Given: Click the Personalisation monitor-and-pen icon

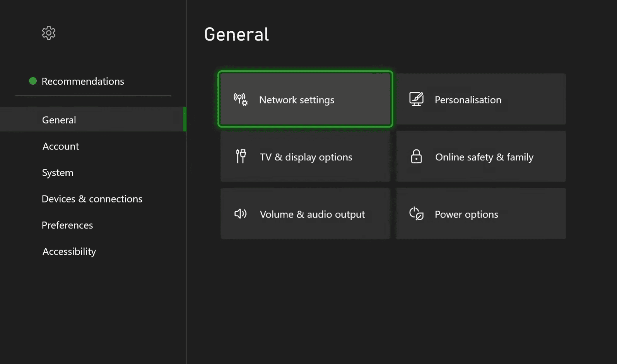Looking at the screenshot, I should pyautogui.click(x=416, y=99).
